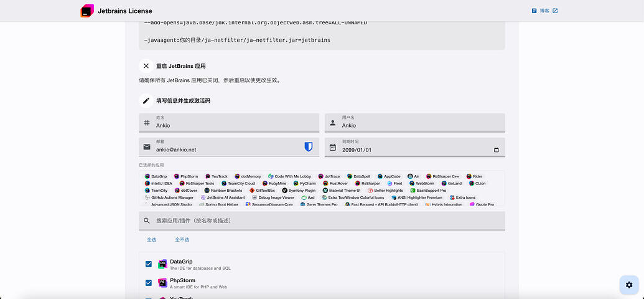
Task: Click the TeamCity Cloud chip
Action: pos(238,183)
